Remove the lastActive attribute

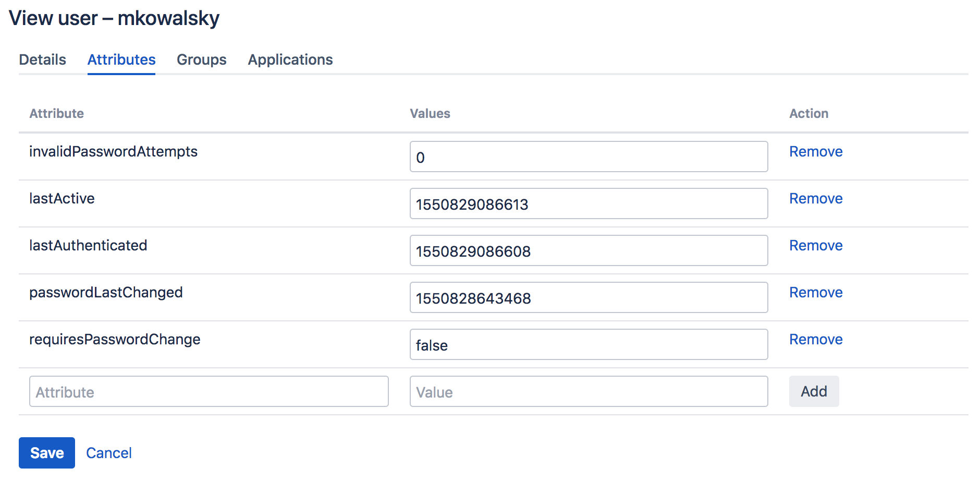(x=815, y=199)
